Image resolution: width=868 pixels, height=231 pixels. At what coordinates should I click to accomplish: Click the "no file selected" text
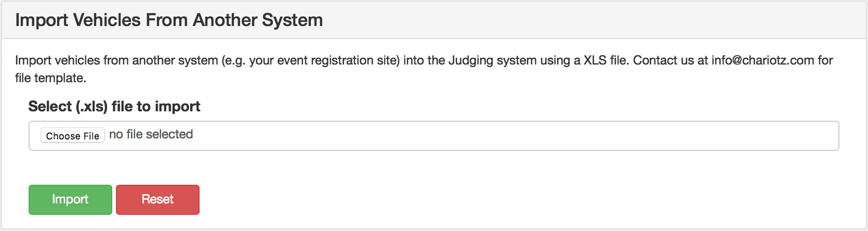[x=151, y=134]
